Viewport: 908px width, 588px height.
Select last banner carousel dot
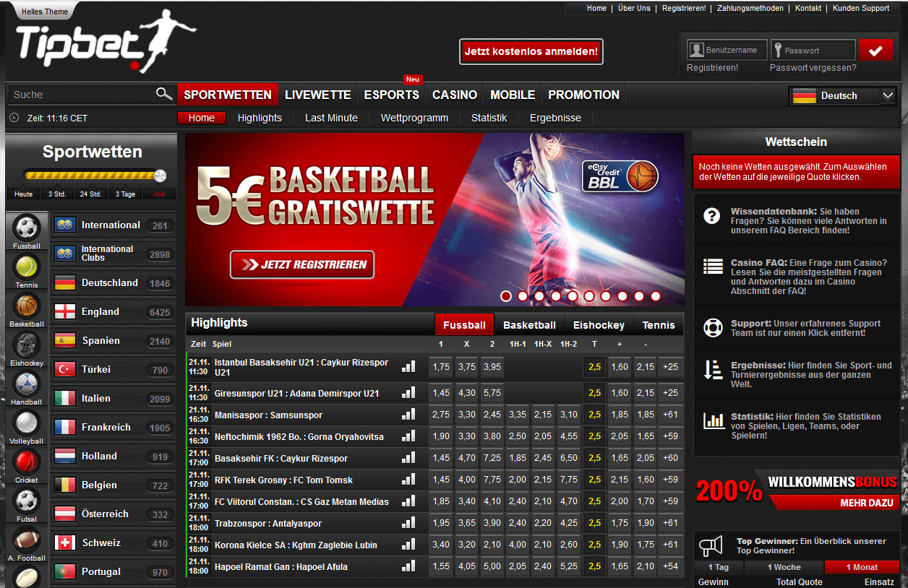point(656,296)
